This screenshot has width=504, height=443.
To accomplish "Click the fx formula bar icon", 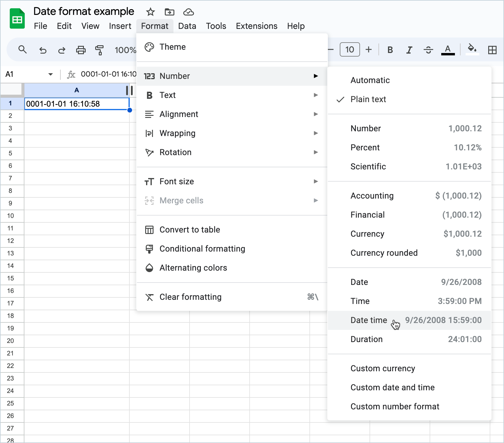I will click(71, 74).
